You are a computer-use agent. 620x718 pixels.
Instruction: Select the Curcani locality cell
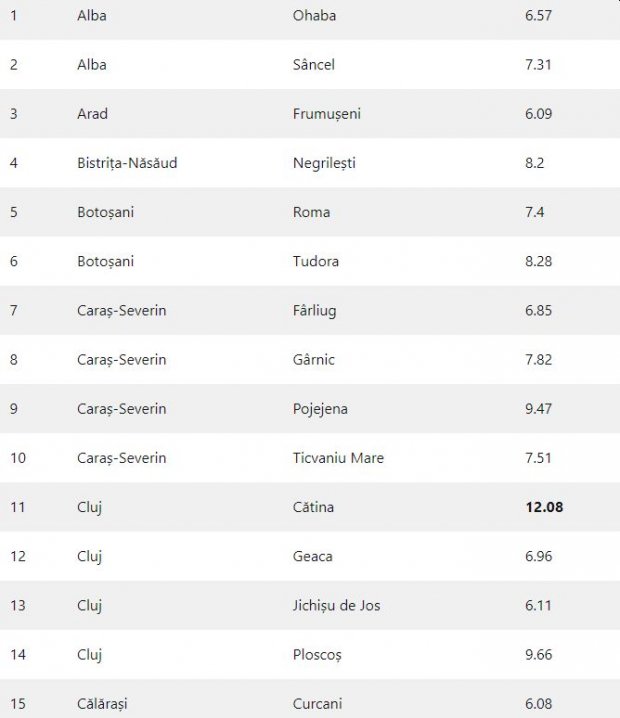317,704
